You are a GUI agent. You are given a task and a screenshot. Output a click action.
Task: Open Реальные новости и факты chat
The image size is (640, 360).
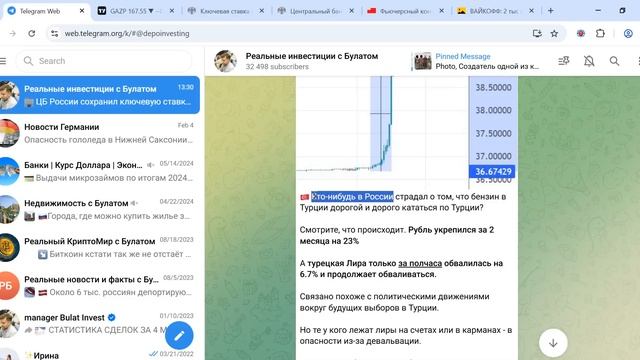100,286
